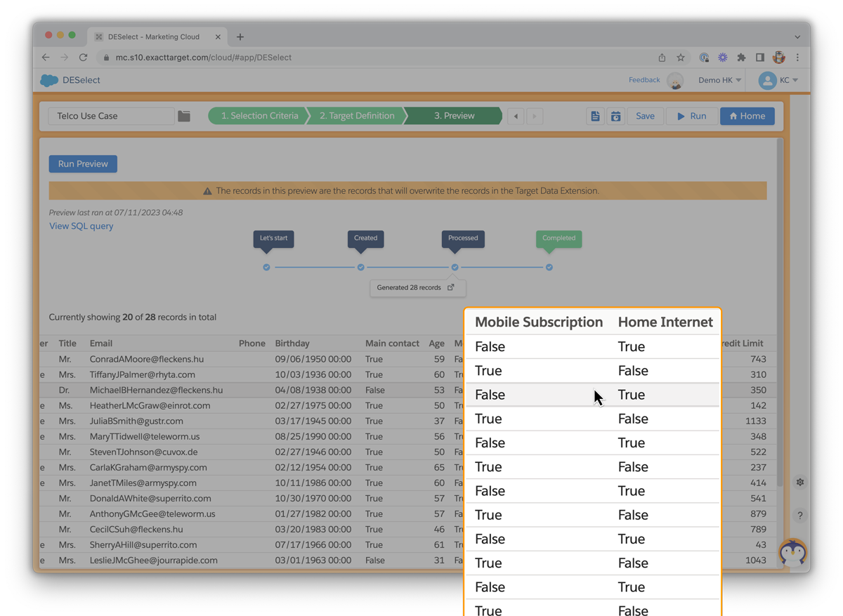
Task: Open Chrome three-dot menu
Action: (797, 58)
